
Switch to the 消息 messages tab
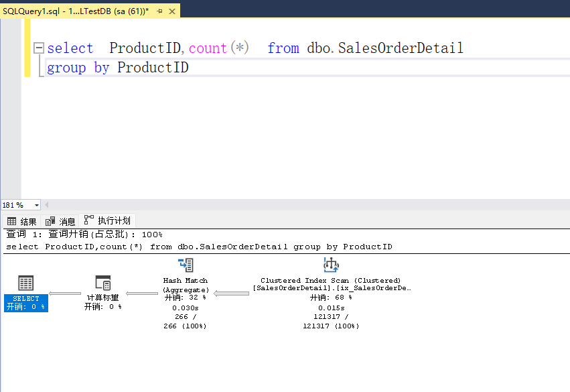60,221
